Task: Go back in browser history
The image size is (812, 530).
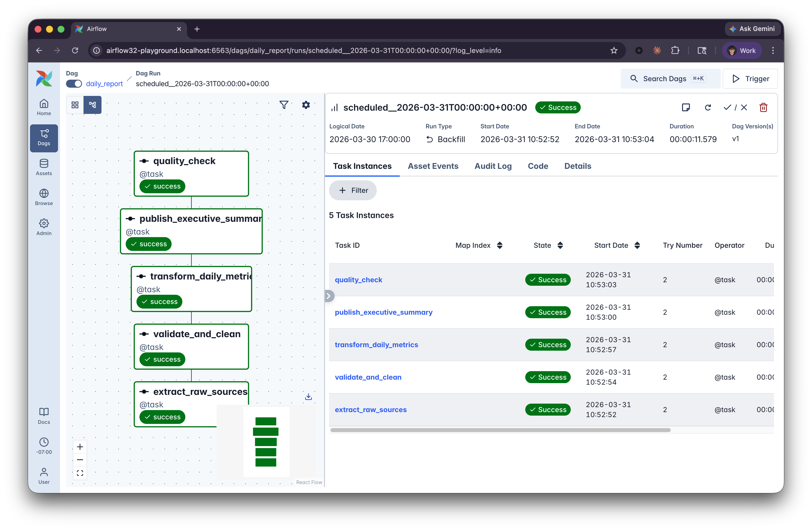Action: click(x=39, y=50)
